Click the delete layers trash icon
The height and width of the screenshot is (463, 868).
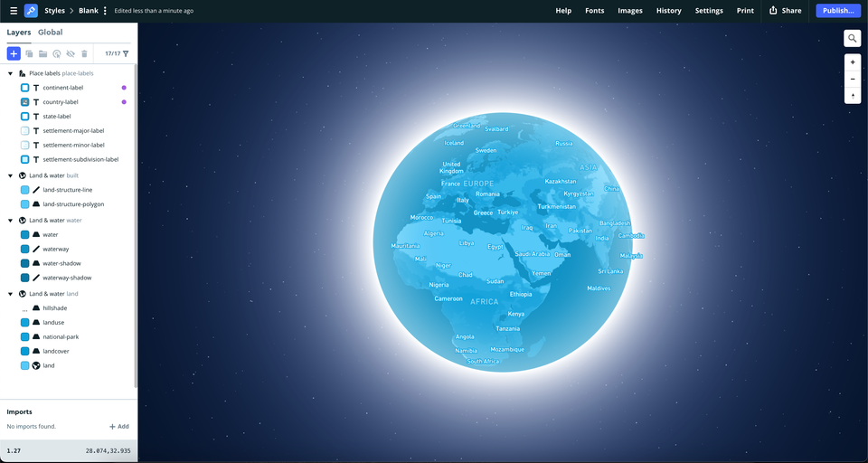coord(85,54)
